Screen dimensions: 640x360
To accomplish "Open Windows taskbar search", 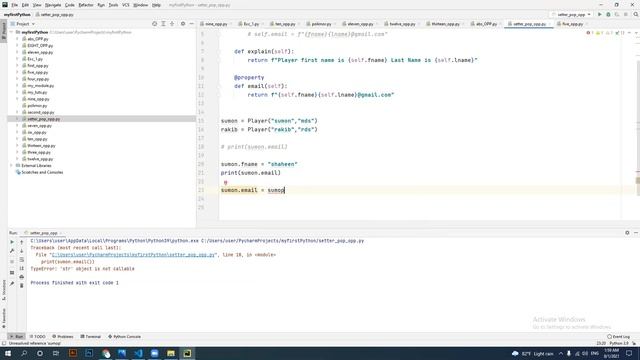I will [24, 353].
